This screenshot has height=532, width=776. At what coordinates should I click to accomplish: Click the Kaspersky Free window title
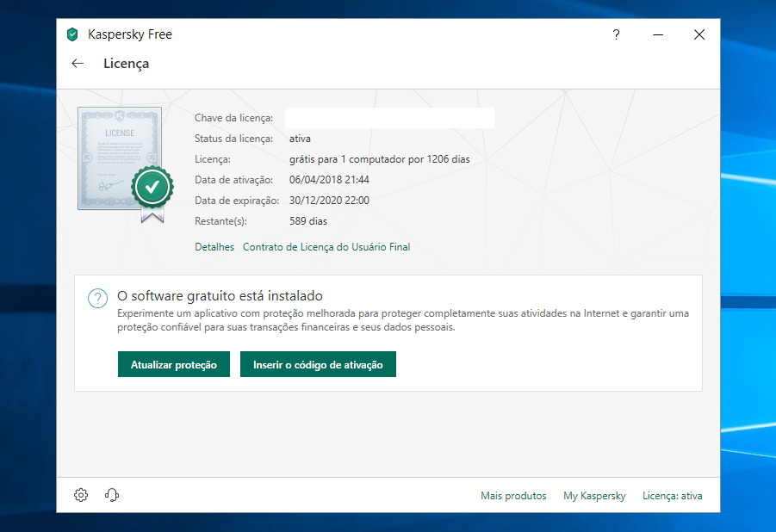(130, 34)
